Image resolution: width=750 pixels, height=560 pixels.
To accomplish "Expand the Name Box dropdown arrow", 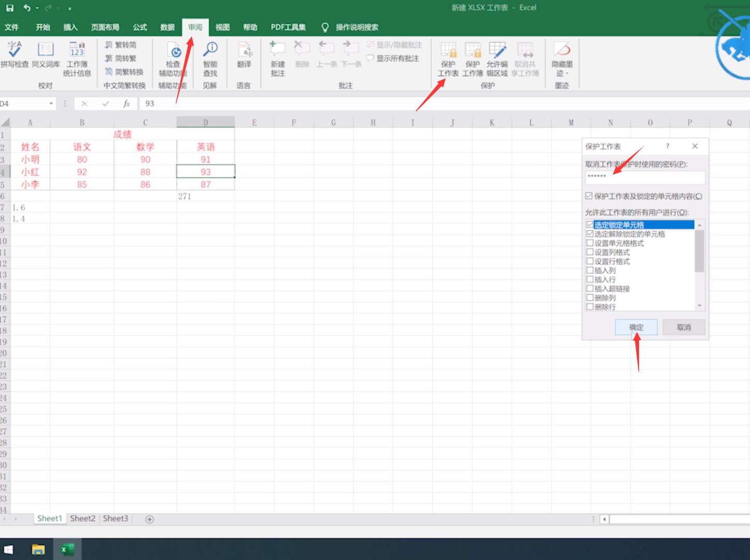I will pos(51,104).
